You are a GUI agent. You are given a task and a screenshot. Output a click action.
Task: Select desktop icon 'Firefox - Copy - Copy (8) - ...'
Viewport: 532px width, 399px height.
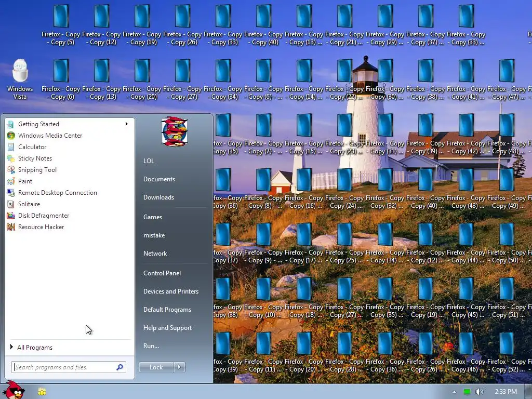tap(263, 189)
